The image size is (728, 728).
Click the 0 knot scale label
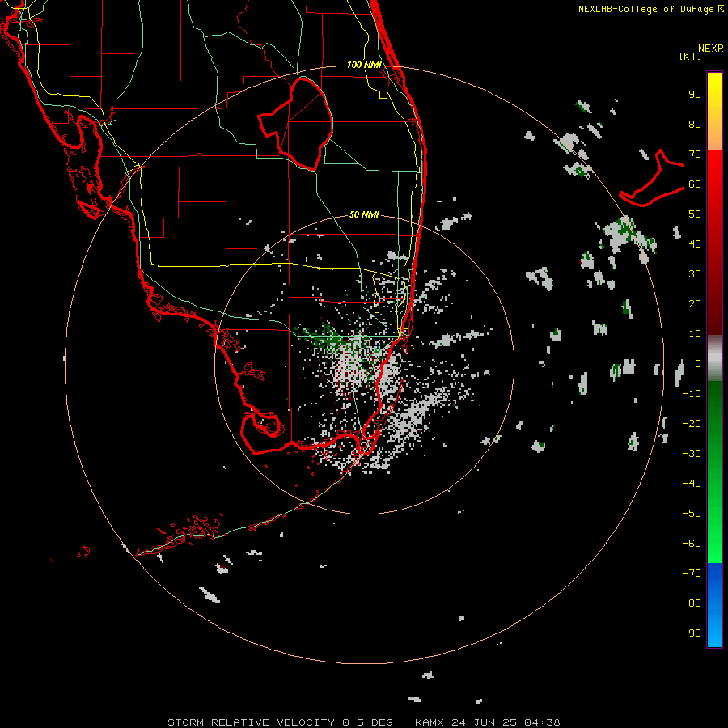point(698,364)
